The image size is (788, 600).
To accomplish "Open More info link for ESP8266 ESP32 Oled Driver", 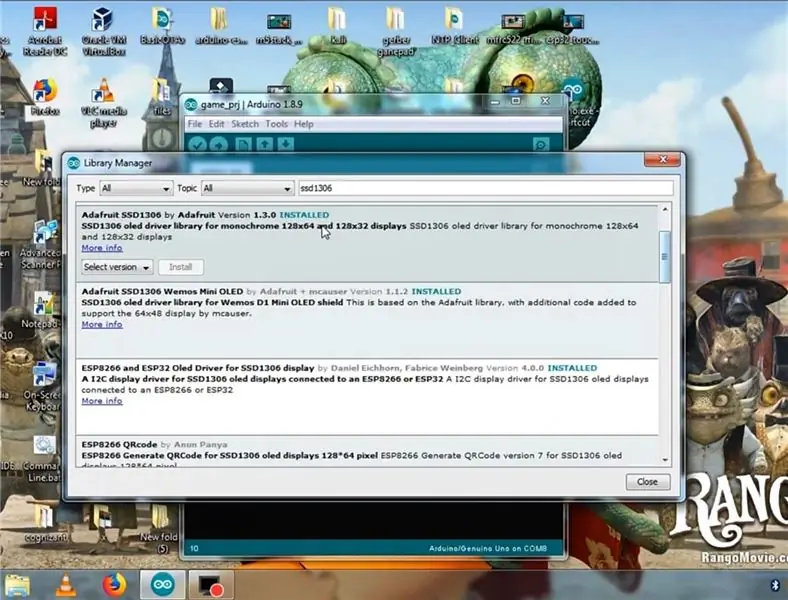I will [x=102, y=401].
